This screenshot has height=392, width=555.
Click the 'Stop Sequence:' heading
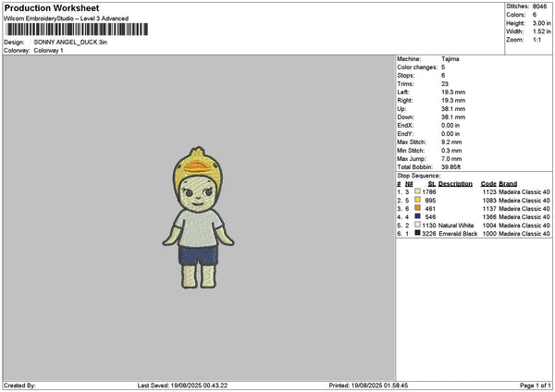[419, 176]
